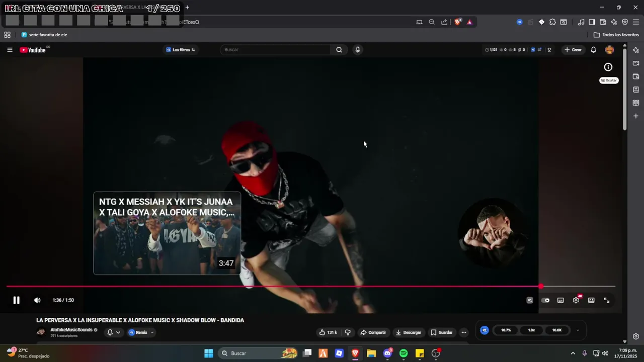Share this page from address bar

[x=444, y=22]
